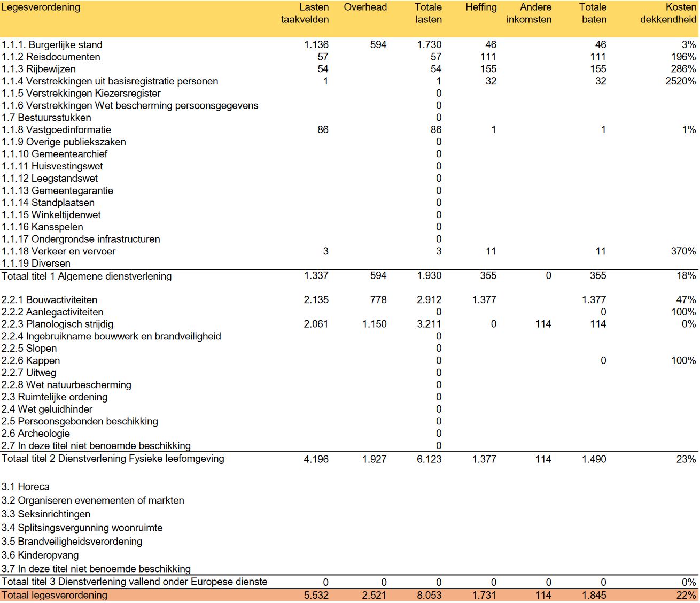
Task: Click the 'Heffing' column header
Action: (481, 7)
